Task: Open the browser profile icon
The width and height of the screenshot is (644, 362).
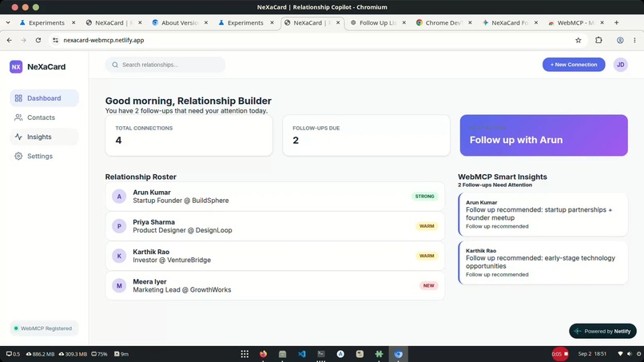Action: [x=620, y=40]
